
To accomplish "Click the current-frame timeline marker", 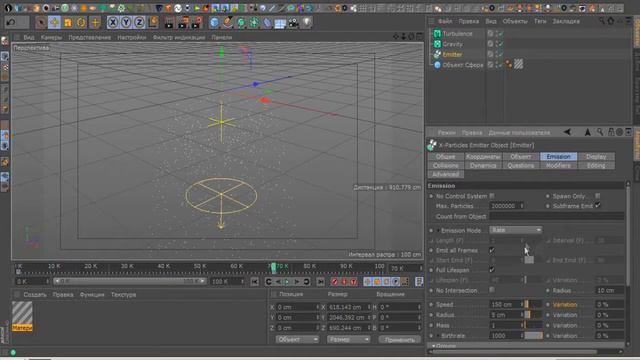I will point(273,268).
